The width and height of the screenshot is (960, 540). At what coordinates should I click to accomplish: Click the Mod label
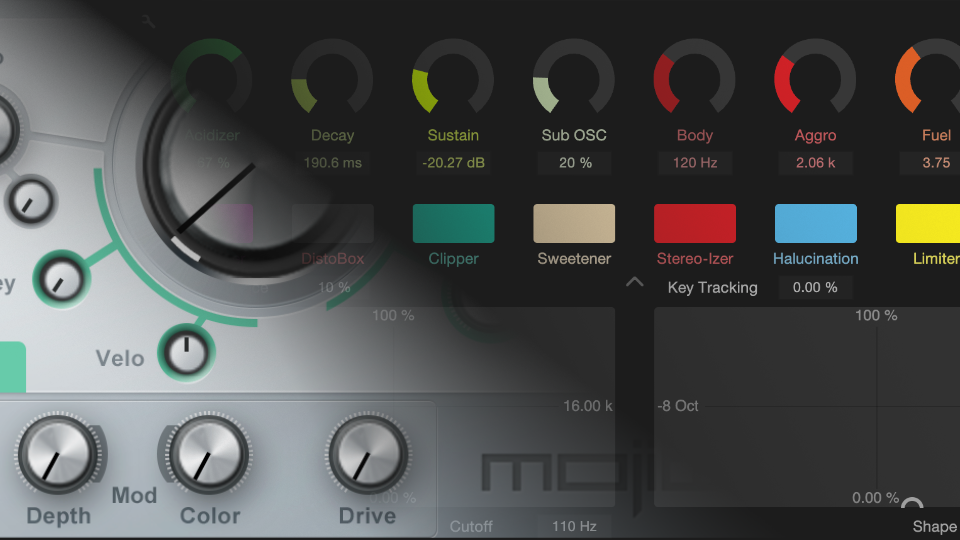(x=134, y=495)
